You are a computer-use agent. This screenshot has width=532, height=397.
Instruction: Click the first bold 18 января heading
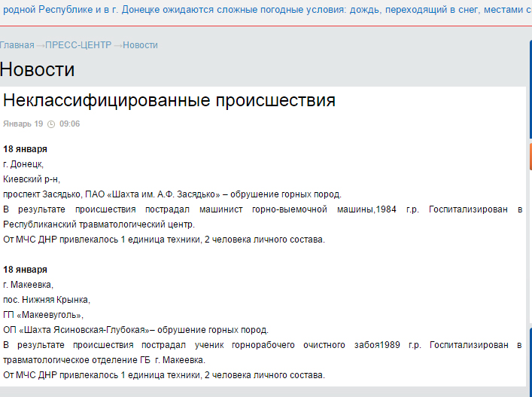tap(25, 149)
